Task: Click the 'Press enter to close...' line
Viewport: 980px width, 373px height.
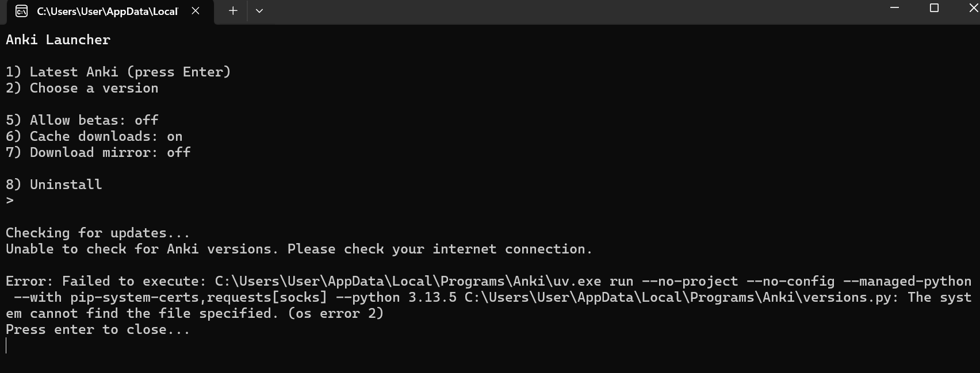Action: click(98, 329)
